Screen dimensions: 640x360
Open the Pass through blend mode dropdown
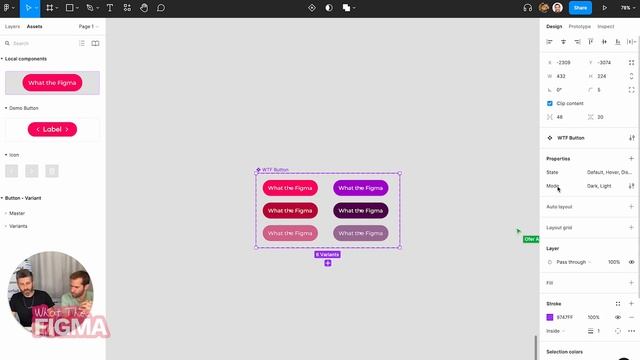[573, 262]
